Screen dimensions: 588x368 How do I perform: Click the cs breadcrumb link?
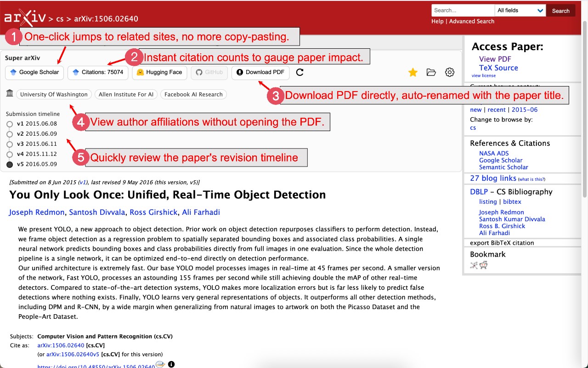60,19
